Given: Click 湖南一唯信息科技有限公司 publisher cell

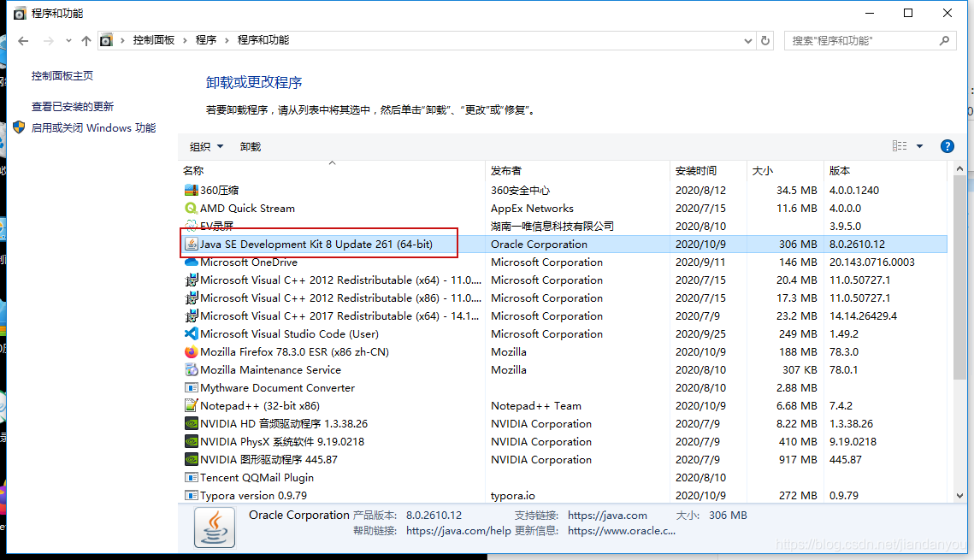Looking at the screenshot, I should 552,226.
